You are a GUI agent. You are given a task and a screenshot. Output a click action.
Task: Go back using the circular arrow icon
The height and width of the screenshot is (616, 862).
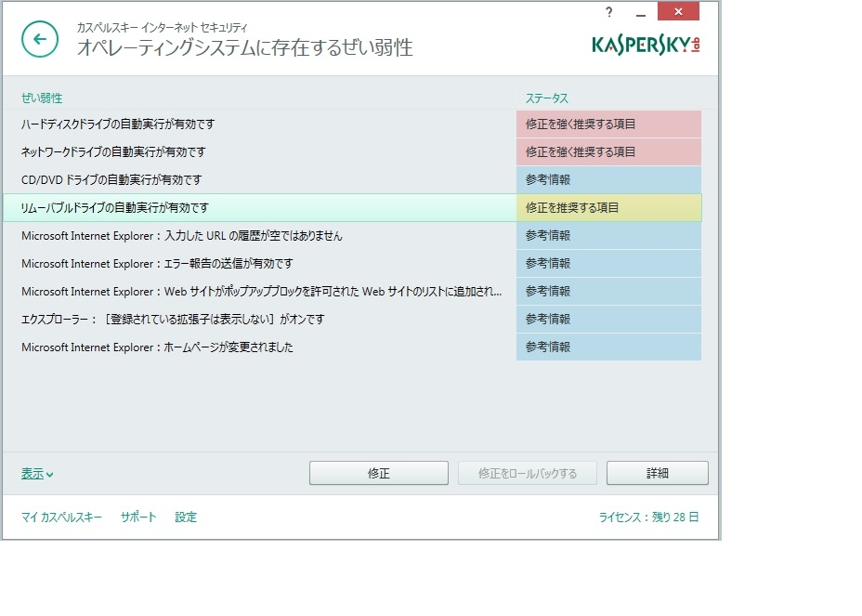click(40, 39)
